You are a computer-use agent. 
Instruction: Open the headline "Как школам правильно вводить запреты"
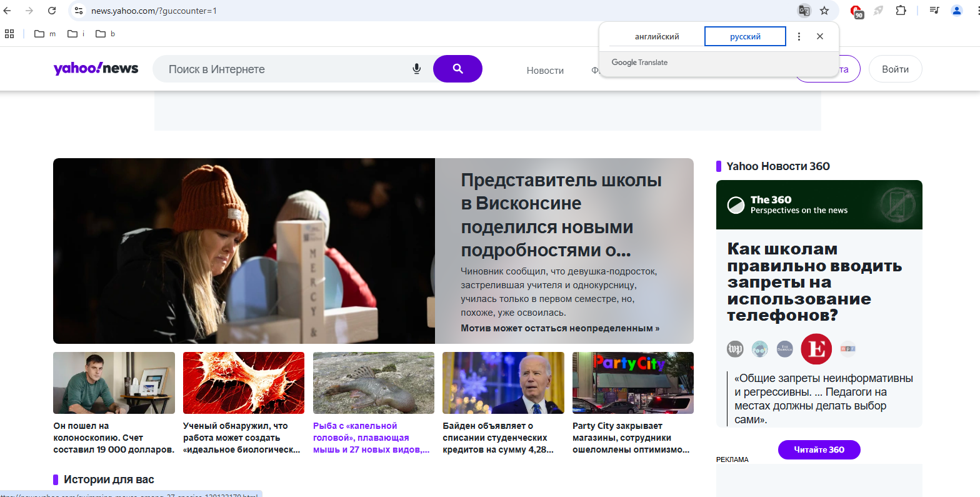click(814, 282)
